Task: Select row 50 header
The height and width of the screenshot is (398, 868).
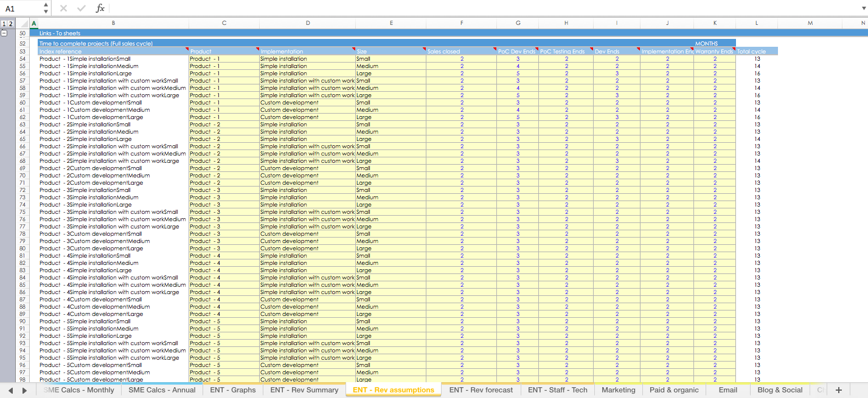Action: click(x=23, y=33)
